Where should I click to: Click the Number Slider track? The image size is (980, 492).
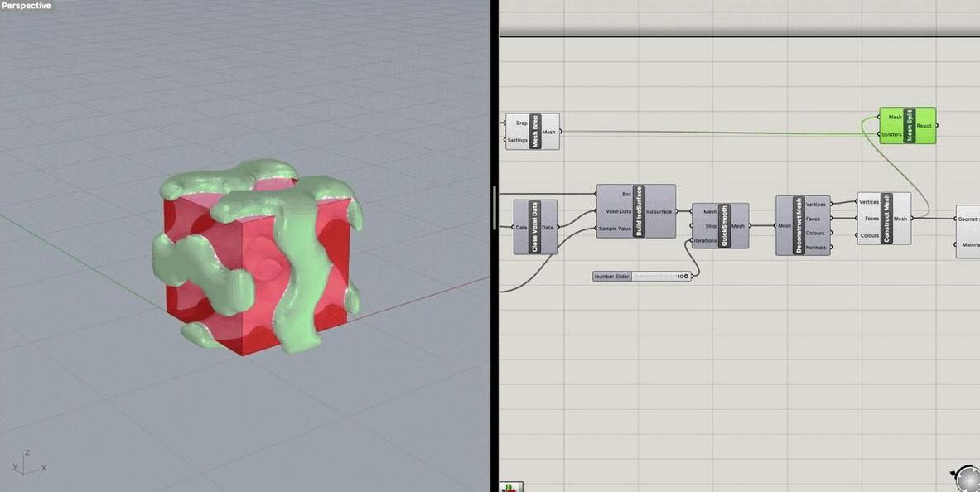coord(661,276)
